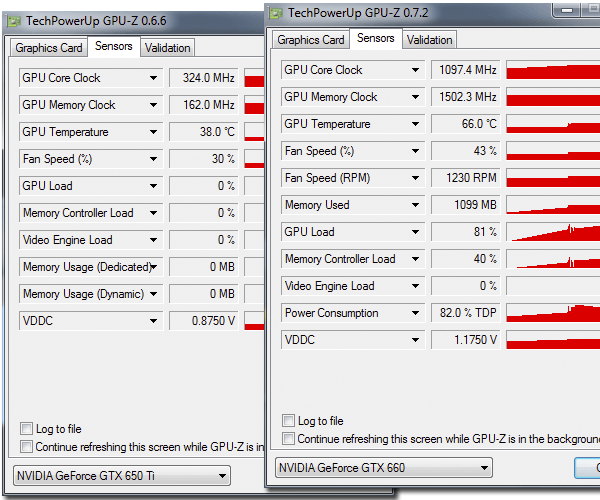The height and width of the screenshot is (500, 600).
Task: Click Power Consumption history graph
Action: 553,313
